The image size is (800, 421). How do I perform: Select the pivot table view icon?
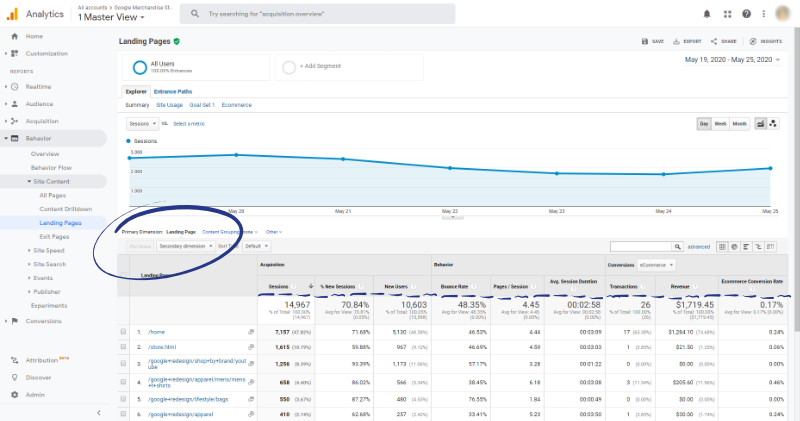(770, 246)
